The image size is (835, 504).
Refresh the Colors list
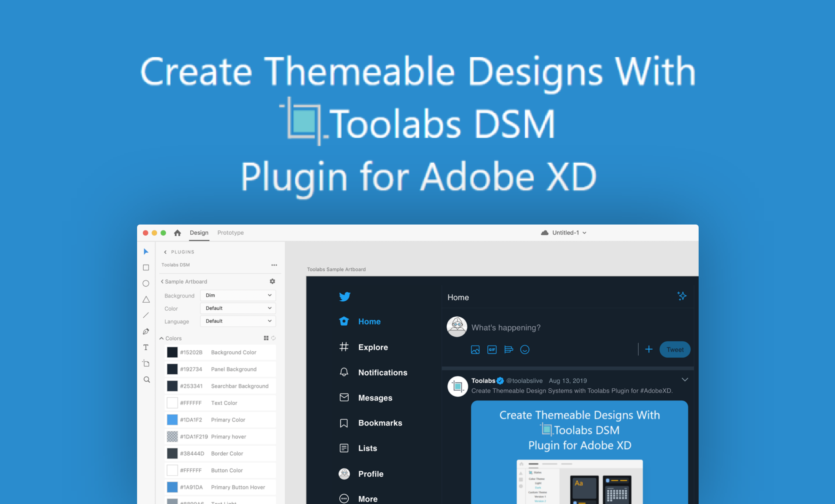coord(273,338)
